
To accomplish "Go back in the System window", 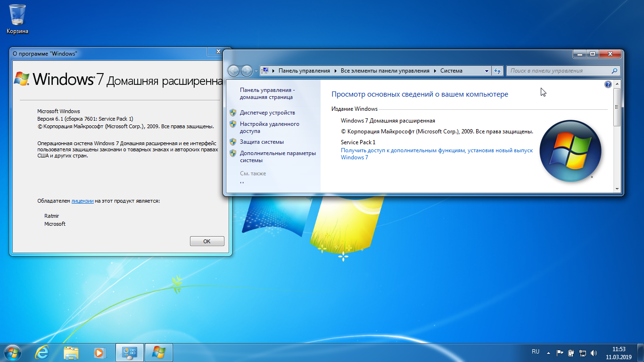I will (234, 71).
